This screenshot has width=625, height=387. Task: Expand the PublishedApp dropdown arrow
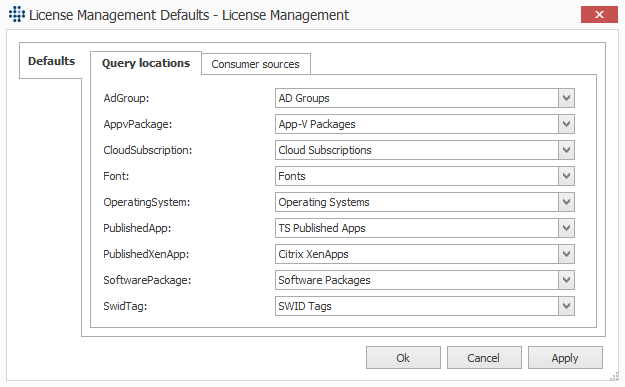pyautogui.click(x=566, y=228)
